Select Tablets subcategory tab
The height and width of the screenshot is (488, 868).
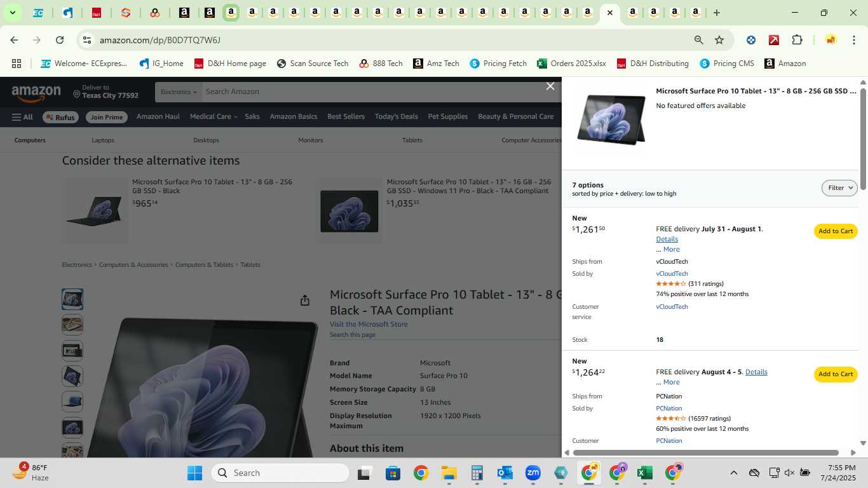point(412,140)
